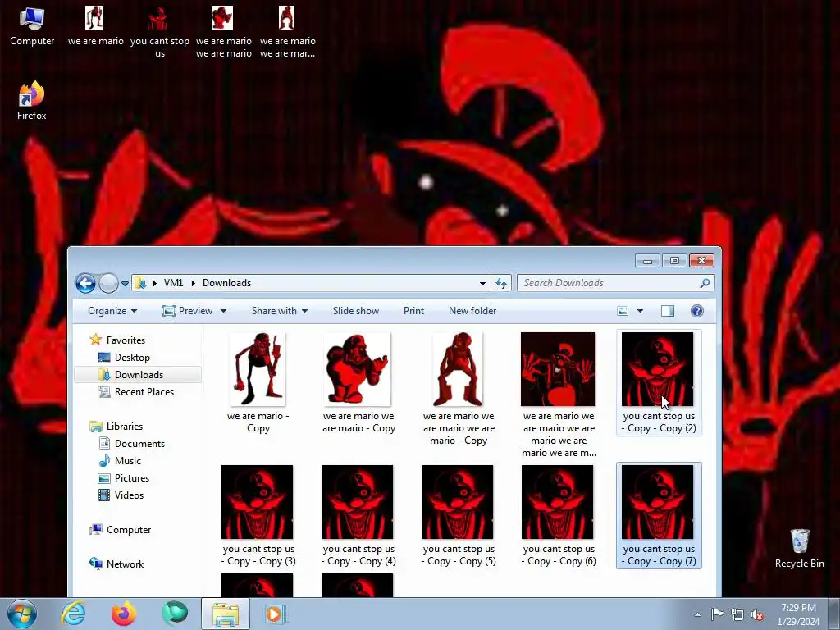Viewport: 840px width, 630px height.
Task: Launch Internet Explorer from taskbar
Action: click(73, 614)
